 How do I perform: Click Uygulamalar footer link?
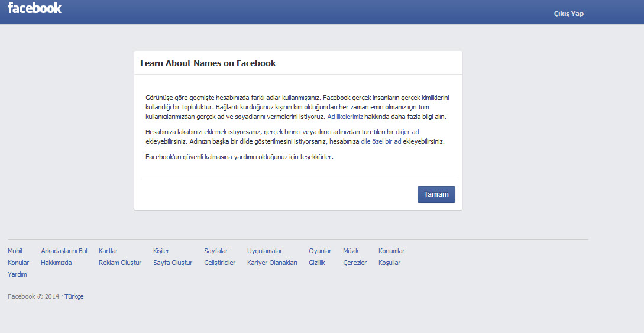pyautogui.click(x=264, y=251)
